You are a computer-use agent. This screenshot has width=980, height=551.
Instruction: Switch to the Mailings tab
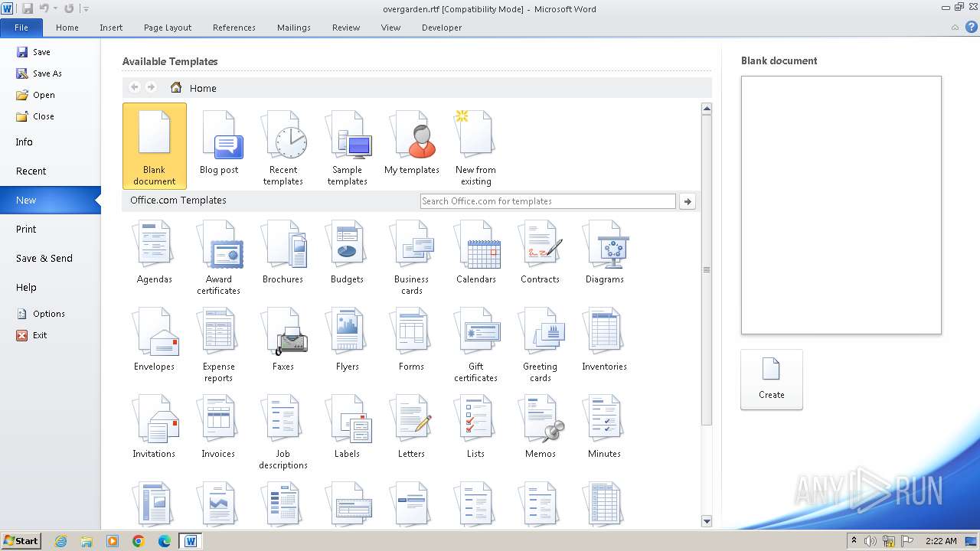click(x=294, y=28)
